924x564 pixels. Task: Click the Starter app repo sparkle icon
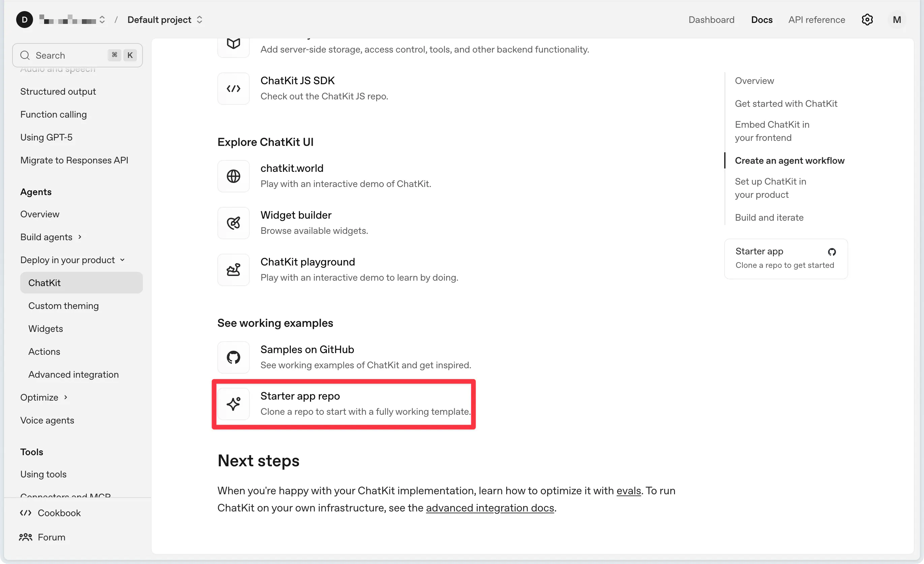coord(233,404)
